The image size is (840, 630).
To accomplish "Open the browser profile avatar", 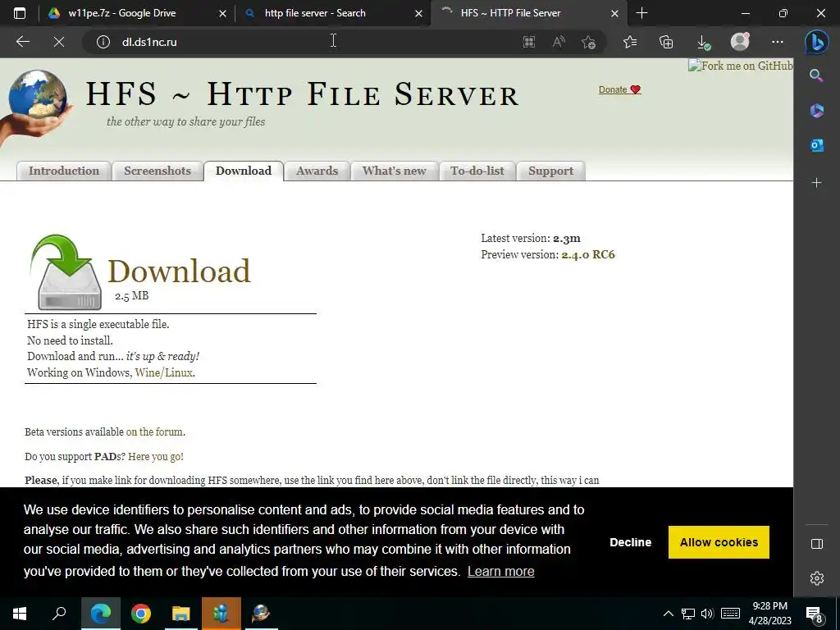I will [740, 42].
